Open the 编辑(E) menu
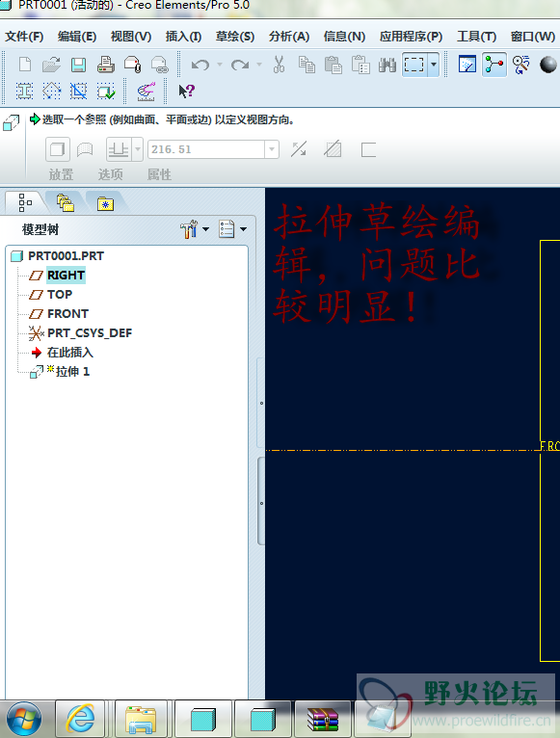 (77, 37)
